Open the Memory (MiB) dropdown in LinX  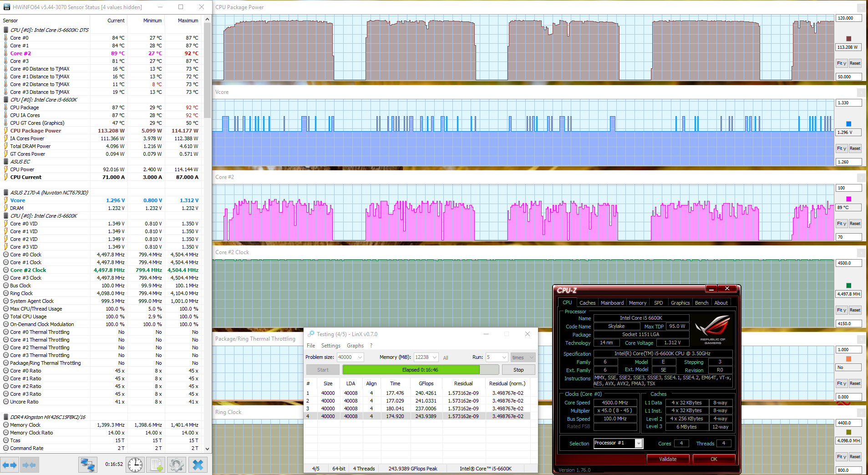point(435,358)
